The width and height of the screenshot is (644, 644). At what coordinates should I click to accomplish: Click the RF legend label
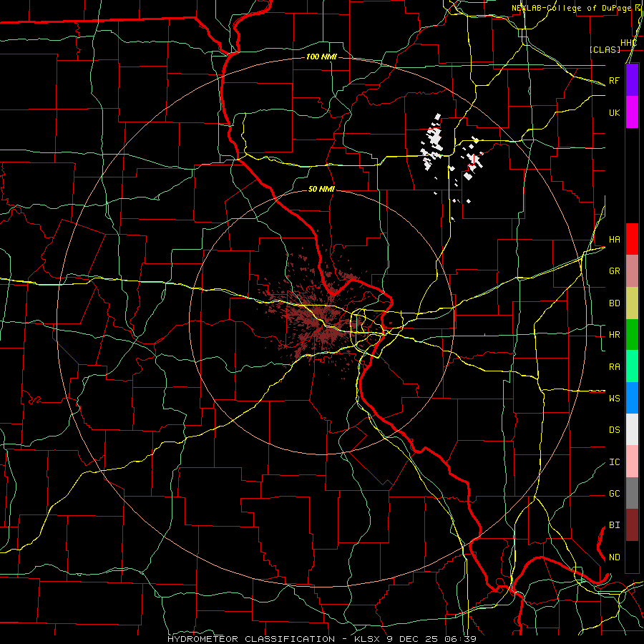tap(615, 80)
